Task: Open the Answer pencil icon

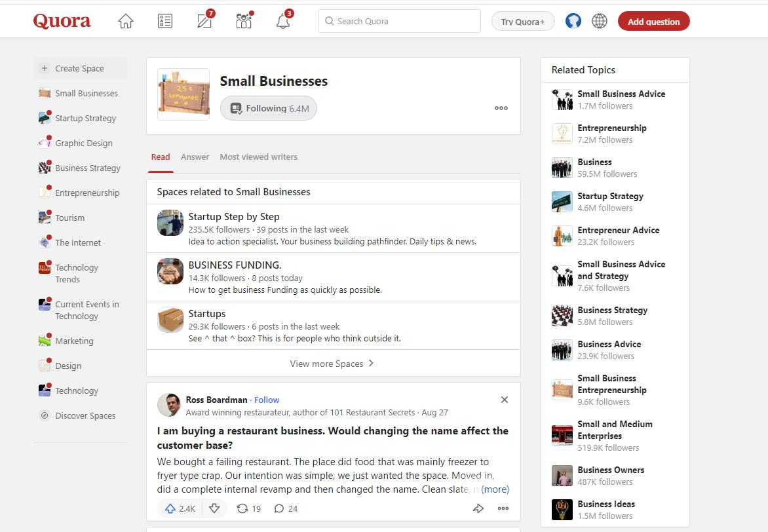Action: (x=204, y=22)
